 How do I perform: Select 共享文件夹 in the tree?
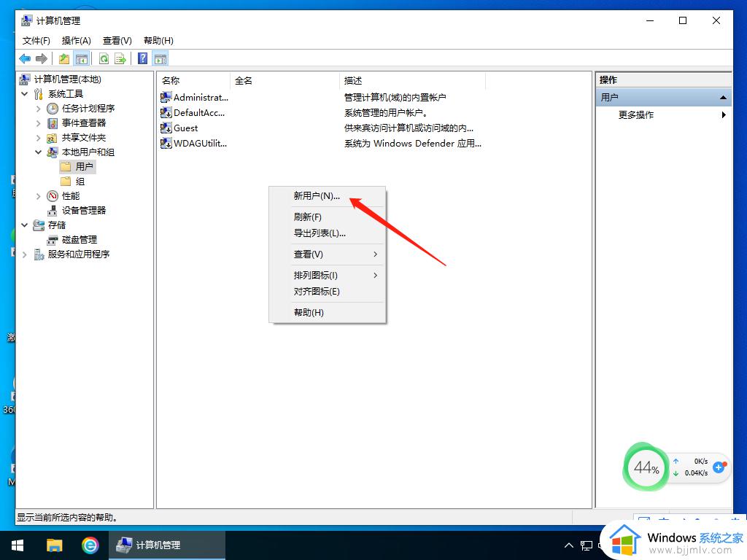tap(84, 138)
